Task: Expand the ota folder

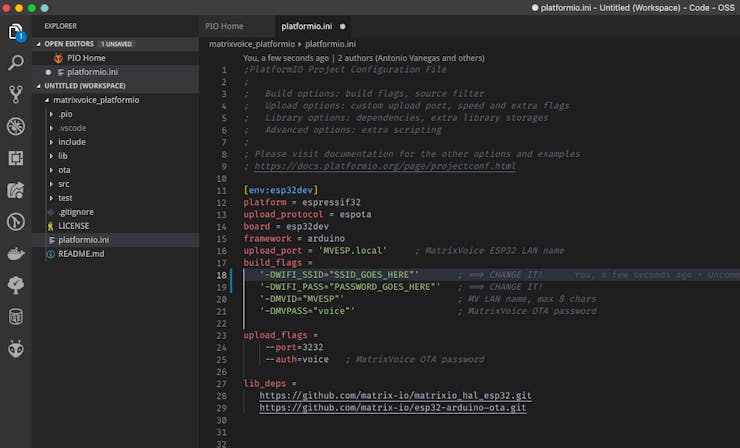Action: click(51, 170)
